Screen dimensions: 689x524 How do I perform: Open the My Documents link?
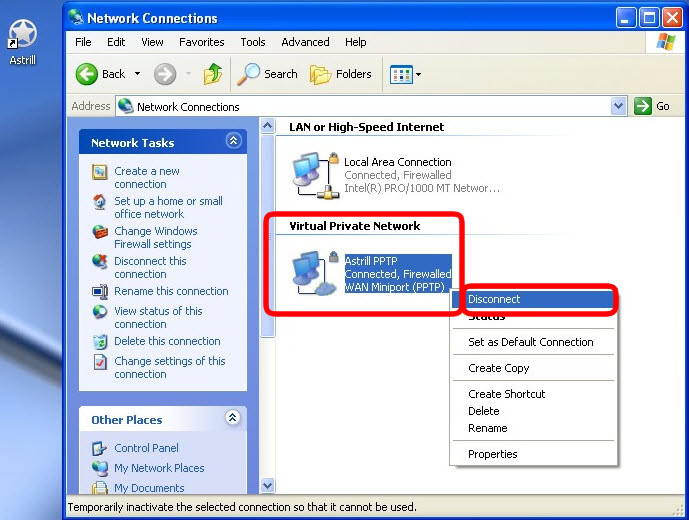(x=149, y=488)
